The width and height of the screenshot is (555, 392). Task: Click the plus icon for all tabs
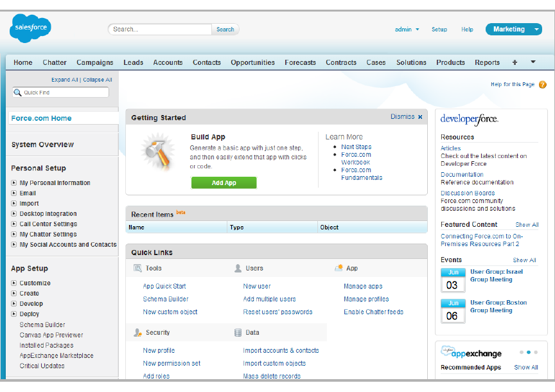coord(515,62)
